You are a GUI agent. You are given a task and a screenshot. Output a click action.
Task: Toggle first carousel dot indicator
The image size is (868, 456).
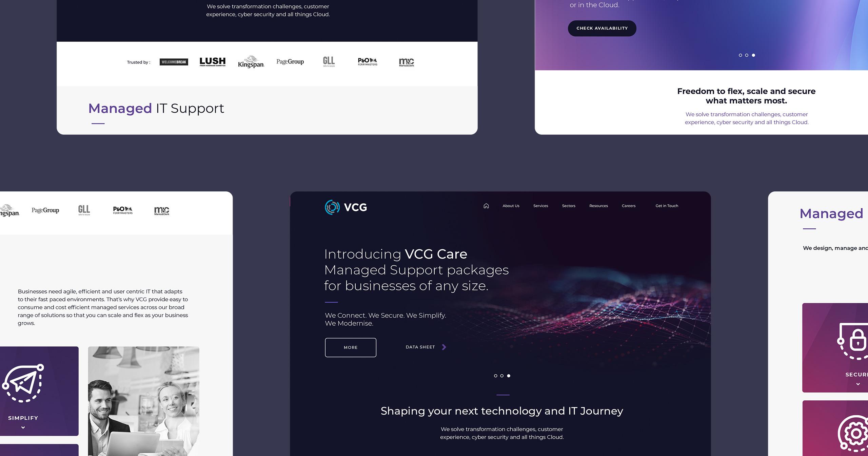495,376
